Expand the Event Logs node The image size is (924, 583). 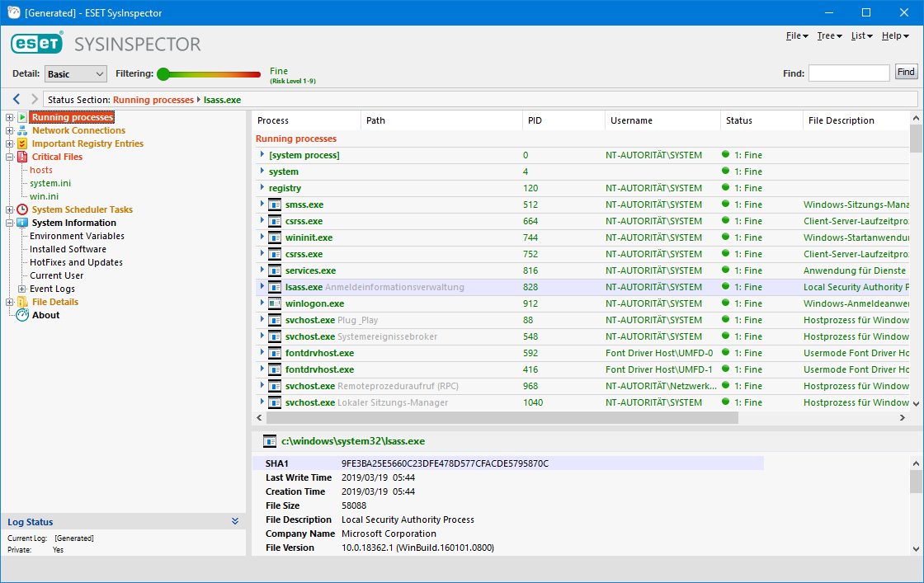click(x=21, y=289)
